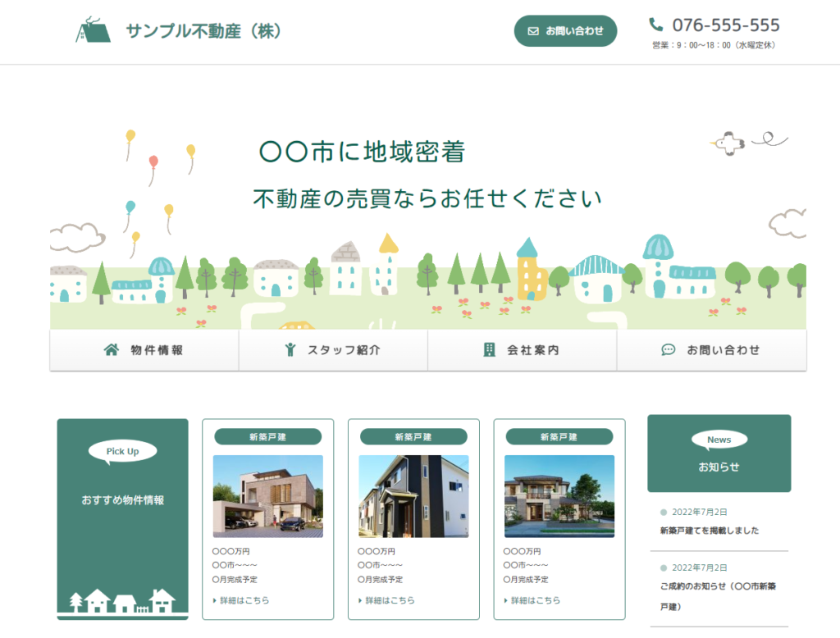This screenshot has height=638, width=840.
Task: Click the speech bubble icon in navigation
Action: [668, 350]
